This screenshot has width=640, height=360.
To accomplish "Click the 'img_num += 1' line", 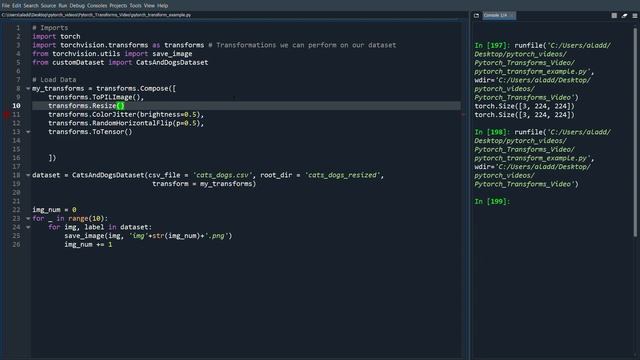I will (88, 244).
